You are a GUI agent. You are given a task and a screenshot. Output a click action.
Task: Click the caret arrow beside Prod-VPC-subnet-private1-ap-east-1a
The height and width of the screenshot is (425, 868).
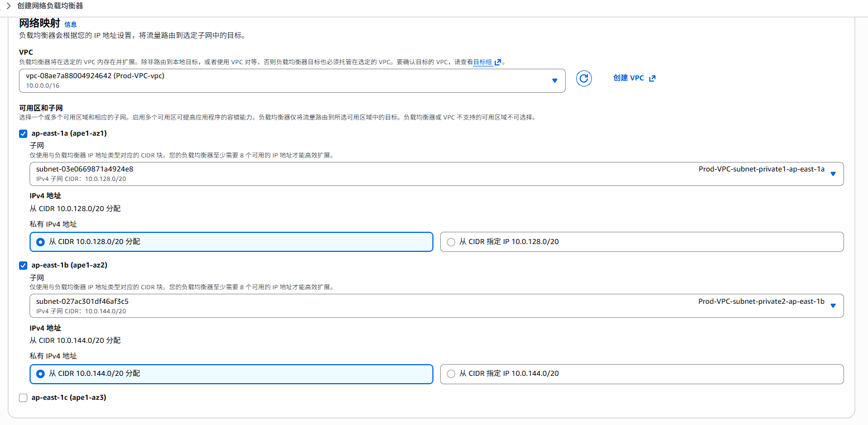click(833, 174)
